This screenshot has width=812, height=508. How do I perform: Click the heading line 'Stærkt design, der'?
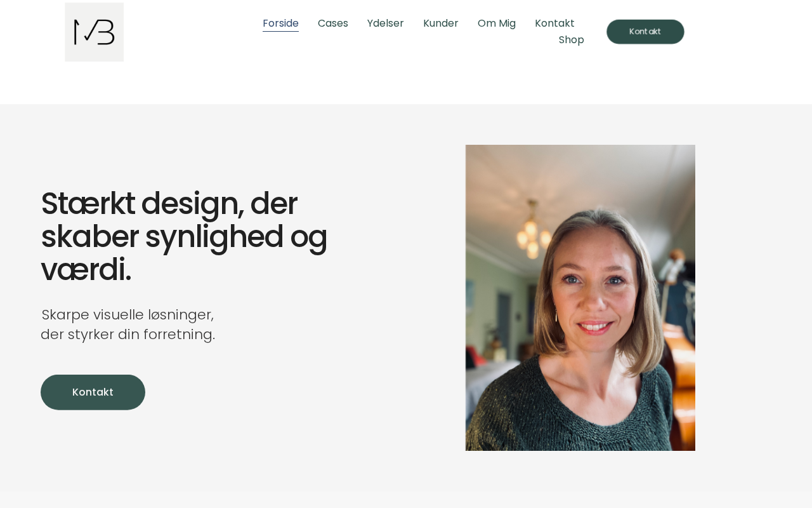(169, 204)
